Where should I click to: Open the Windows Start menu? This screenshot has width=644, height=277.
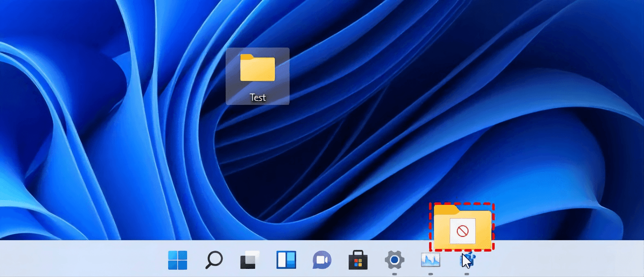(x=178, y=260)
